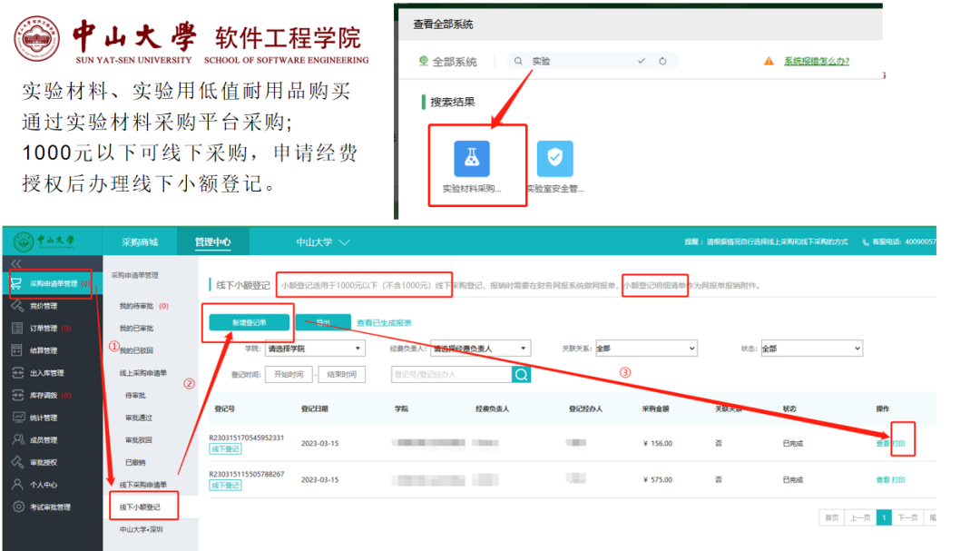
Task: Open the 实验室安全管理 shield icon
Action: [554, 159]
